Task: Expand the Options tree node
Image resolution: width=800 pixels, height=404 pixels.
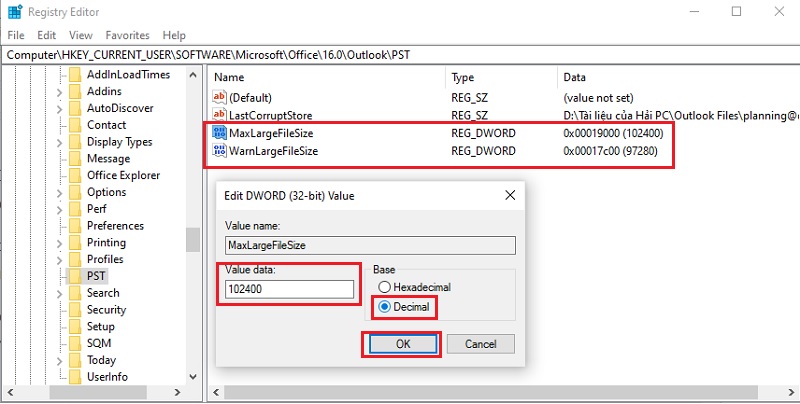Action: [x=59, y=192]
